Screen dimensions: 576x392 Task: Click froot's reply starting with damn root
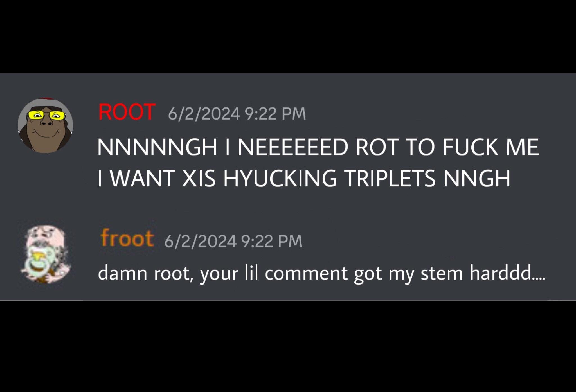[x=322, y=274]
